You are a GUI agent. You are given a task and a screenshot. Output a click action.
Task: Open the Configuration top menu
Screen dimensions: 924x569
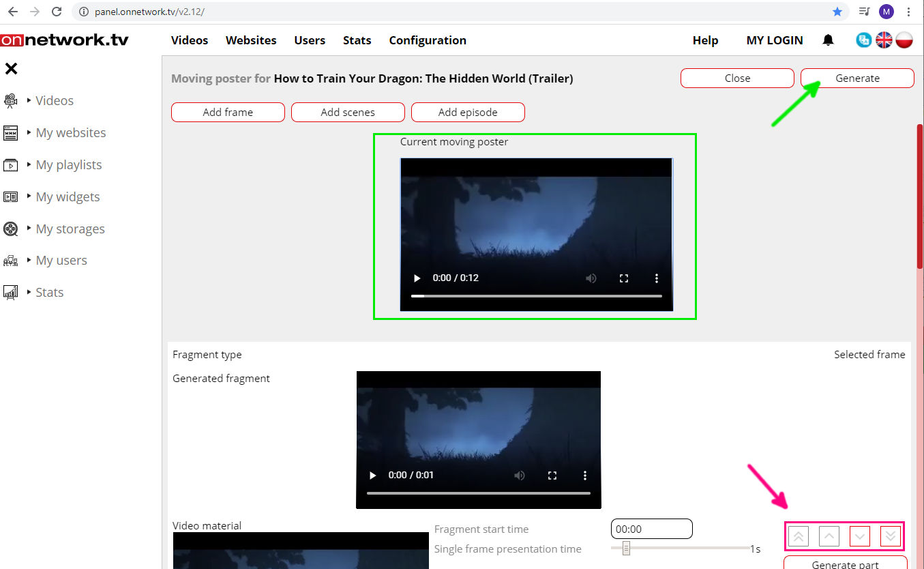pos(428,40)
